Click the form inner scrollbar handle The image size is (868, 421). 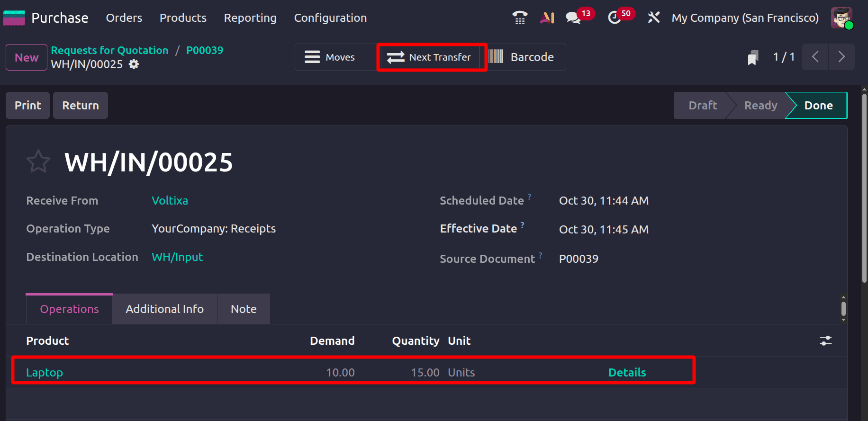click(843, 309)
